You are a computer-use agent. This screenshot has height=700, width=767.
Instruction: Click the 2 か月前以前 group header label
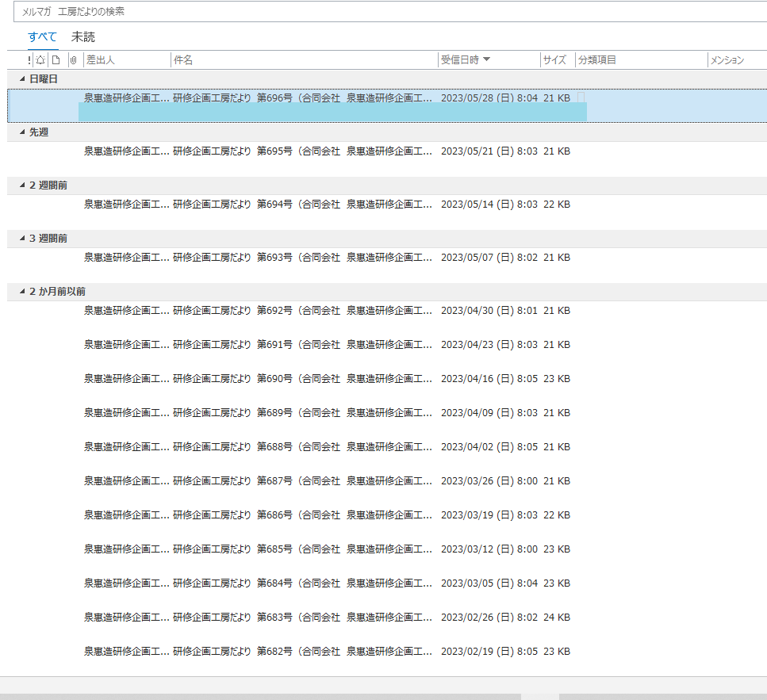click(58, 292)
